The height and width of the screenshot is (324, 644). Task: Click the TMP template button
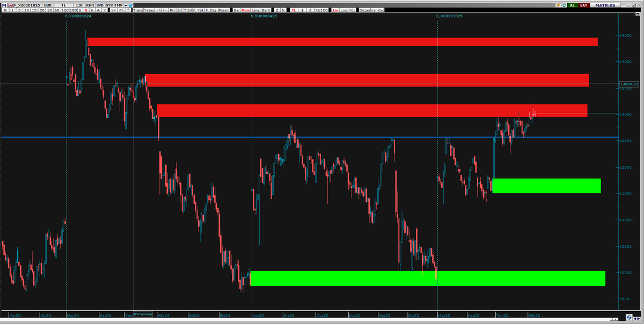(x=119, y=5)
